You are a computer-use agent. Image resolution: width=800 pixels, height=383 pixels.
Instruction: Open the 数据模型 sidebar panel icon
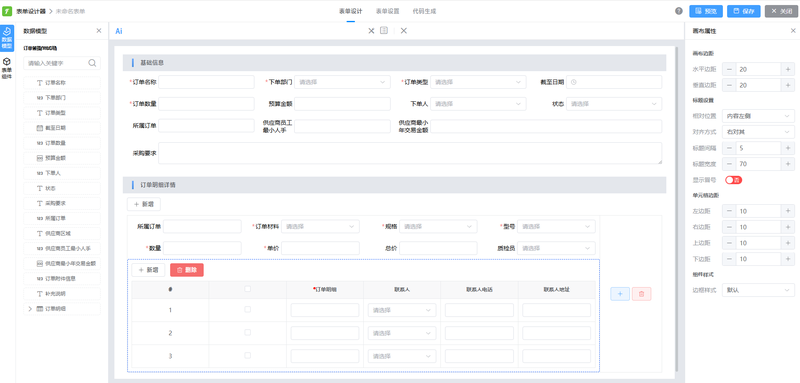[7, 38]
